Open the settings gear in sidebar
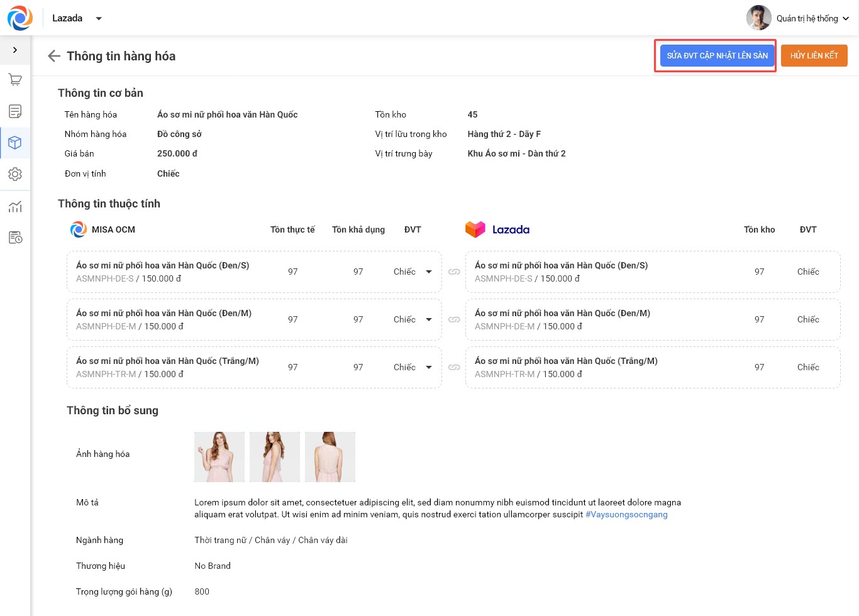 (x=15, y=174)
